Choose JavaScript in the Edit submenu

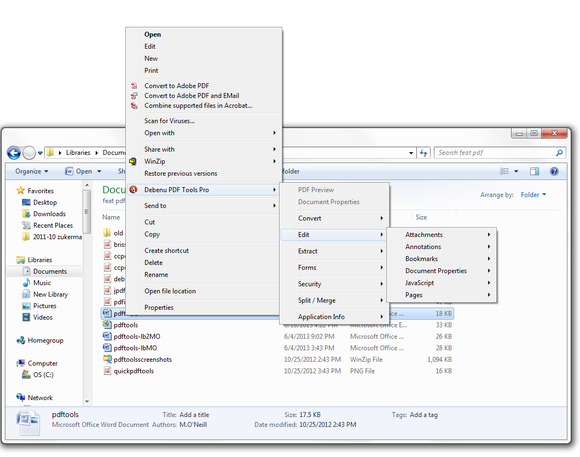(419, 283)
